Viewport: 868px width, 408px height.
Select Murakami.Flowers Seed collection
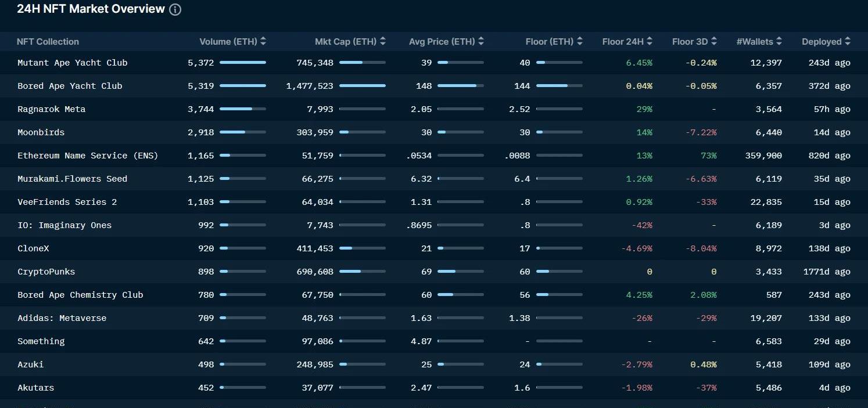coord(73,179)
